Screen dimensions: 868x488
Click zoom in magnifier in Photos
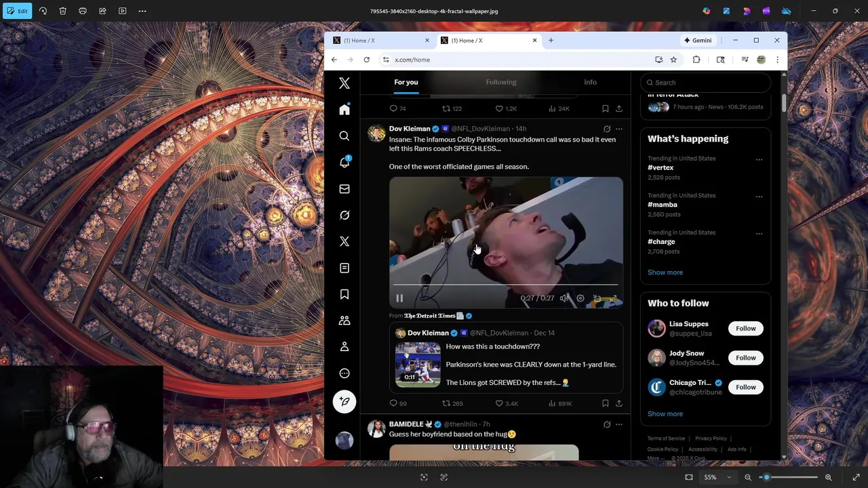point(828,477)
